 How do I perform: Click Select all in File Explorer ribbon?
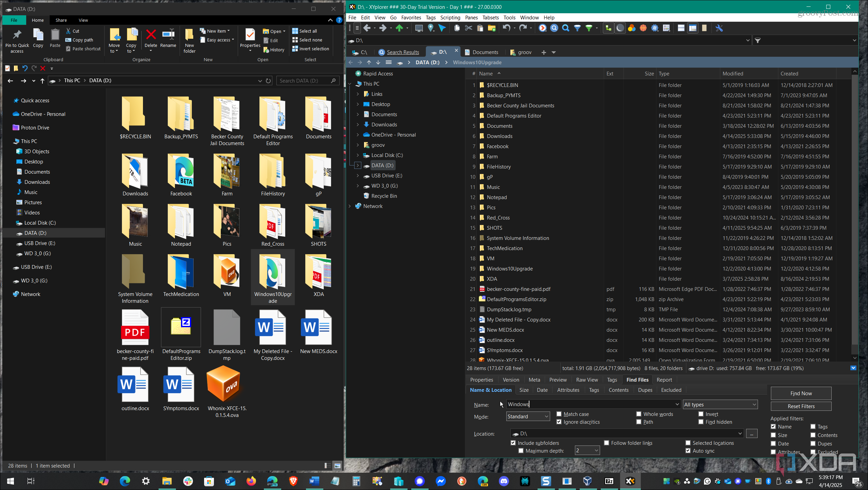pyautogui.click(x=305, y=31)
